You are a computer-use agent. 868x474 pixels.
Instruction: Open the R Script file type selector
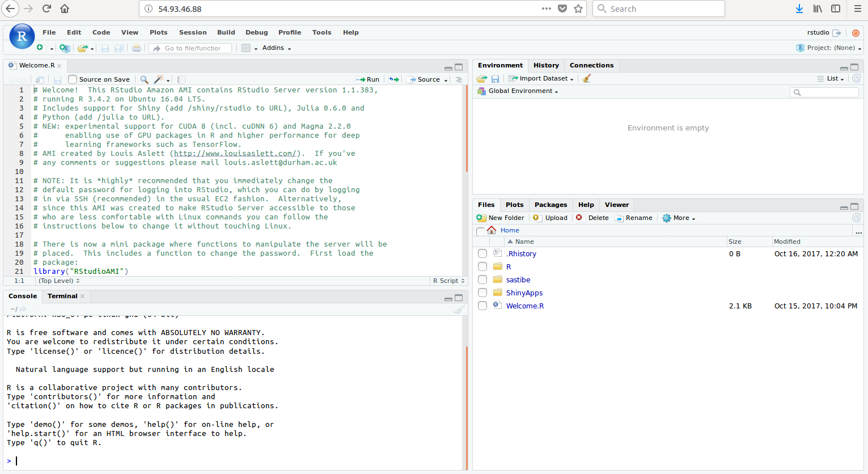click(448, 281)
